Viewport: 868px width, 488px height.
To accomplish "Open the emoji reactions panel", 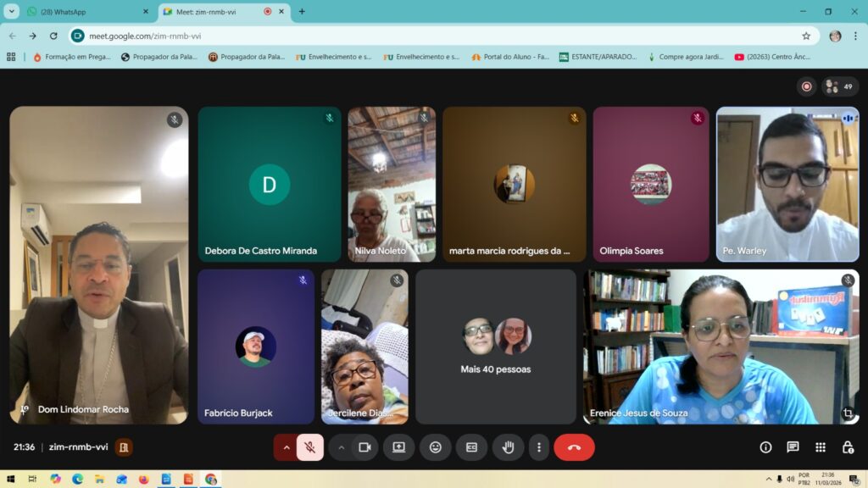I will pyautogui.click(x=435, y=447).
